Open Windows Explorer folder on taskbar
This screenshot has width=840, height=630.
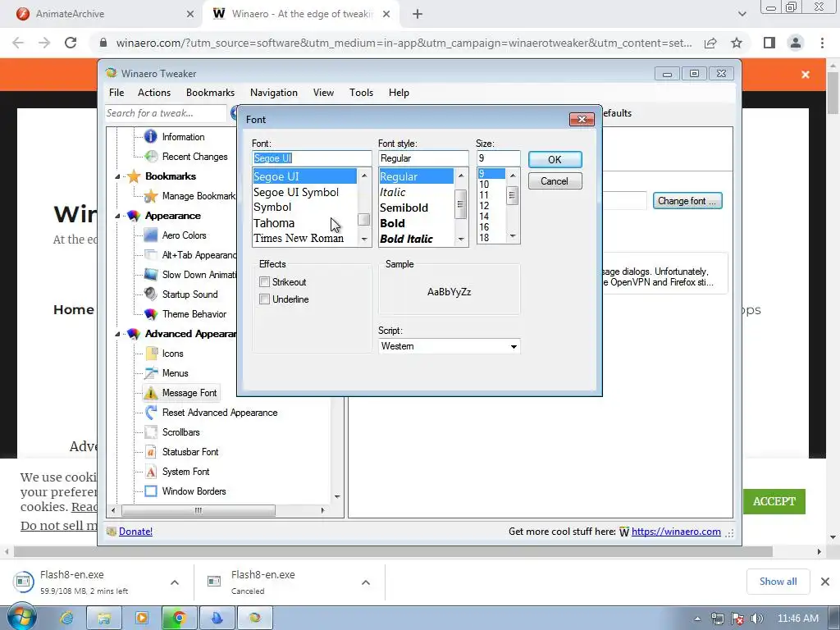tap(104, 619)
